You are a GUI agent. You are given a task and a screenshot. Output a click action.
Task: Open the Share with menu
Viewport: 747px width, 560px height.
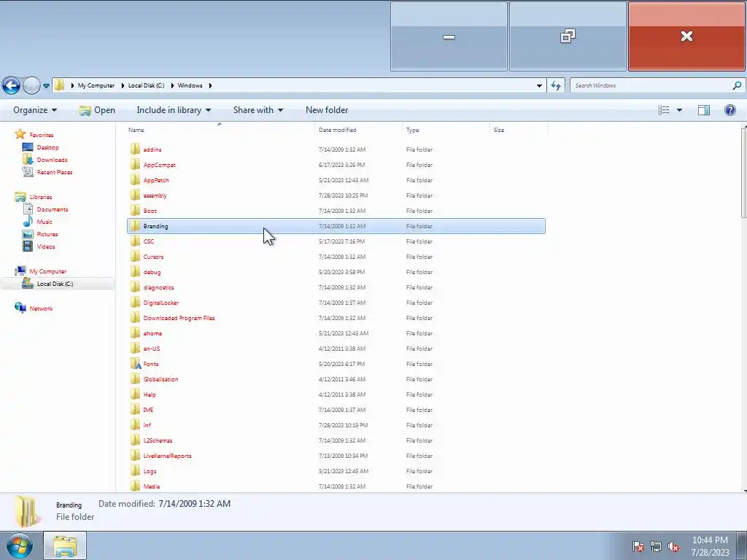258,110
